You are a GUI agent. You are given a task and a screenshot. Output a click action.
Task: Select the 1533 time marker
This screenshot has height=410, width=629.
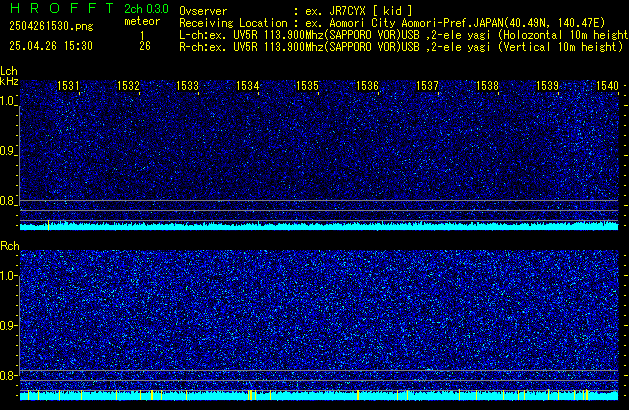[x=187, y=86]
